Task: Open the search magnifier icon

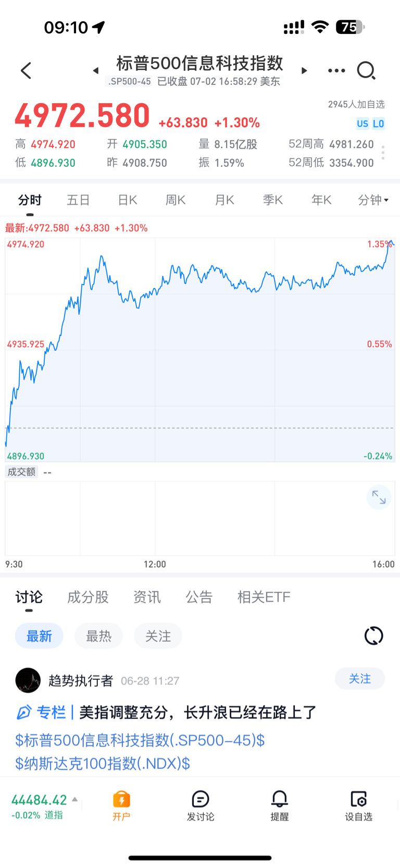Action: coord(366,70)
